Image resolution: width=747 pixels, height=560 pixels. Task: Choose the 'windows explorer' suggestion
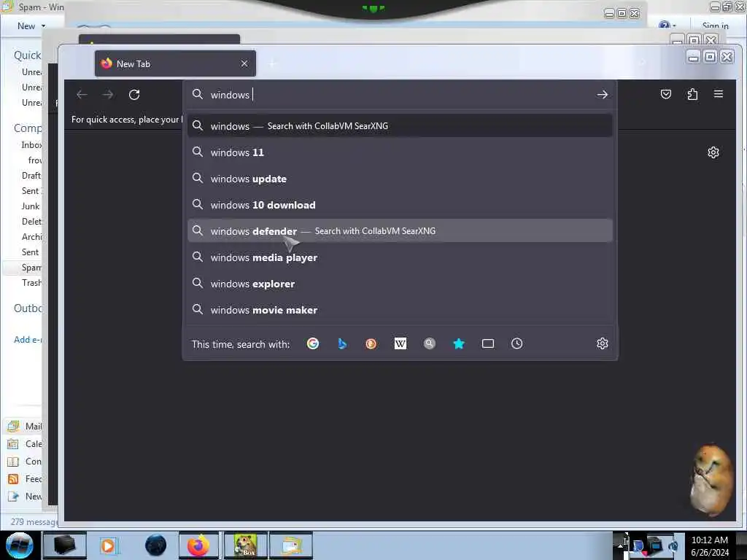[400, 284]
